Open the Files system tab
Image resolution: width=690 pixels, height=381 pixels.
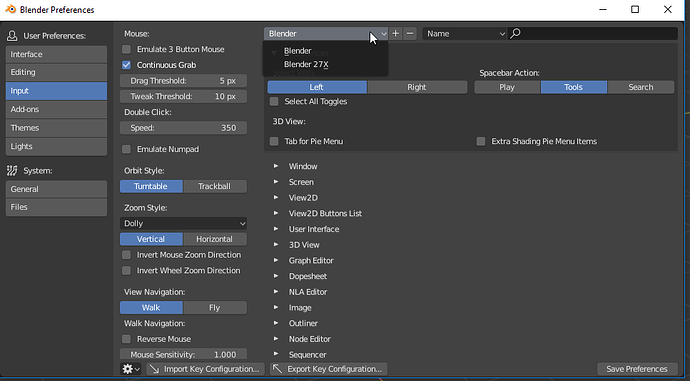[x=56, y=207]
